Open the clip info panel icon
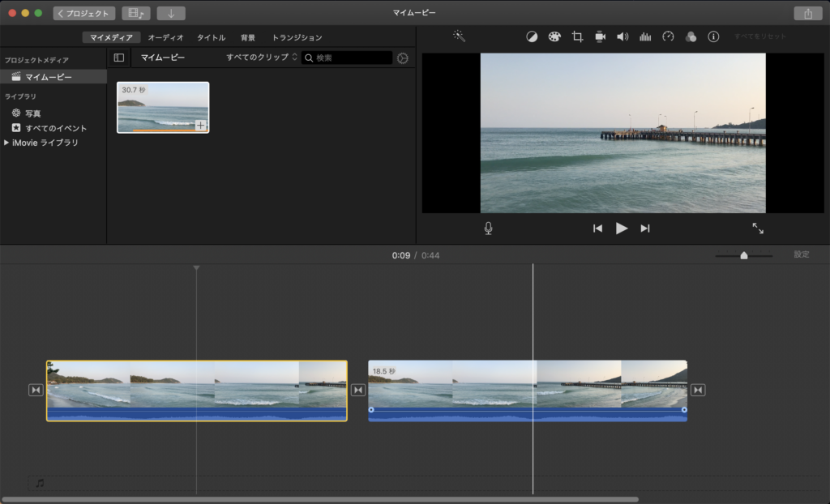The width and height of the screenshot is (830, 504). click(713, 37)
